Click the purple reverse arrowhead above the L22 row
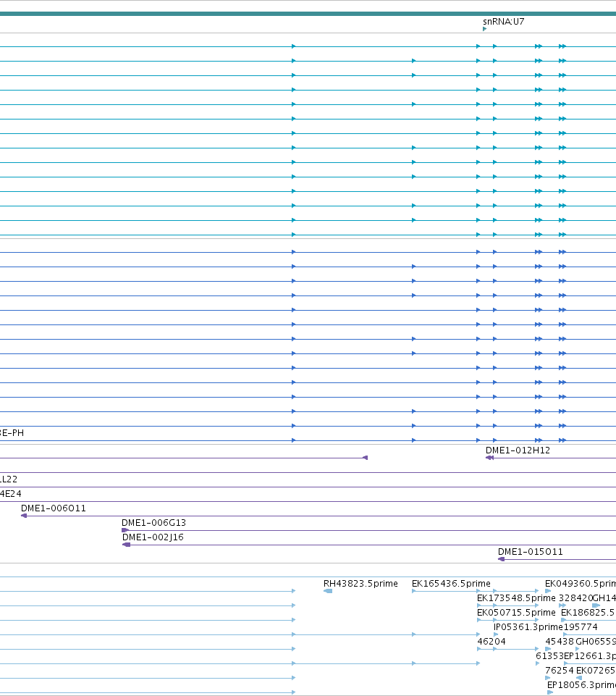The width and height of the screenshot is (616, 696). coord(365,458)
